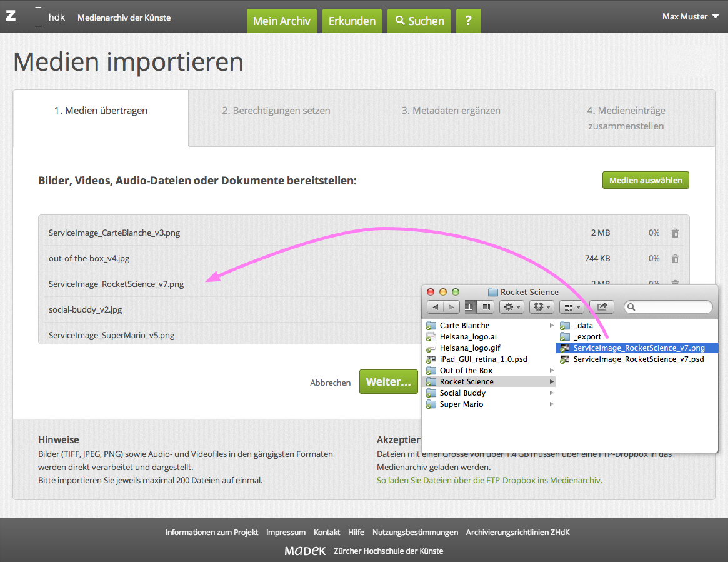This screenshot has width=728, height=562.
Task: Open the Finder gear action menu
Action: (x=512, y=307)
